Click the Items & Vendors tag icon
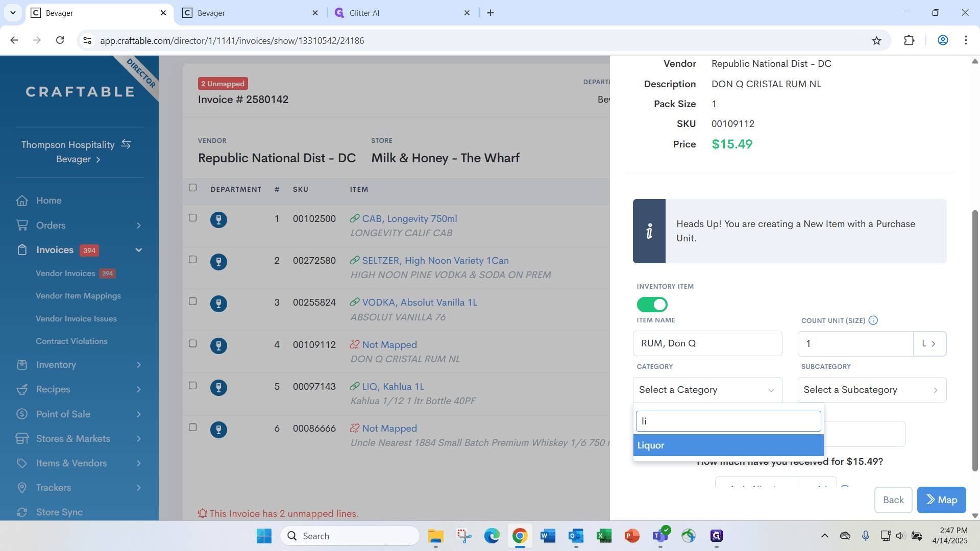 click(22, 463)
